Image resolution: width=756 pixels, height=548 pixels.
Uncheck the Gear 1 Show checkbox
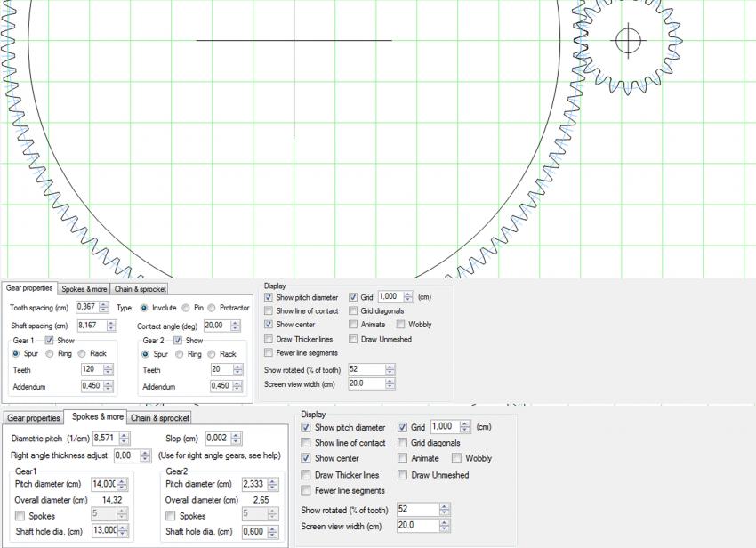[x=50, y=341]
